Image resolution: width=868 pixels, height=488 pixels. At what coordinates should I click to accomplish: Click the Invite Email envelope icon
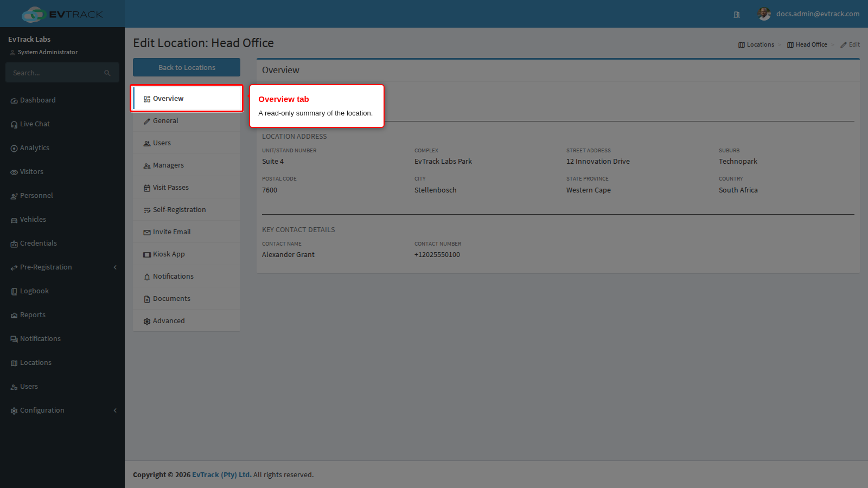tap(147, 233)
